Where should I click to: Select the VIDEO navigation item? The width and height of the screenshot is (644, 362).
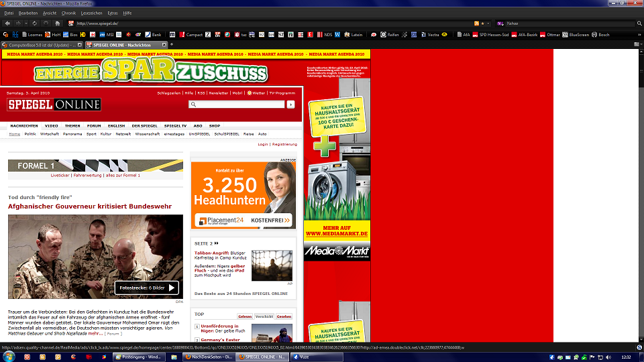click(x=52, y=126)
